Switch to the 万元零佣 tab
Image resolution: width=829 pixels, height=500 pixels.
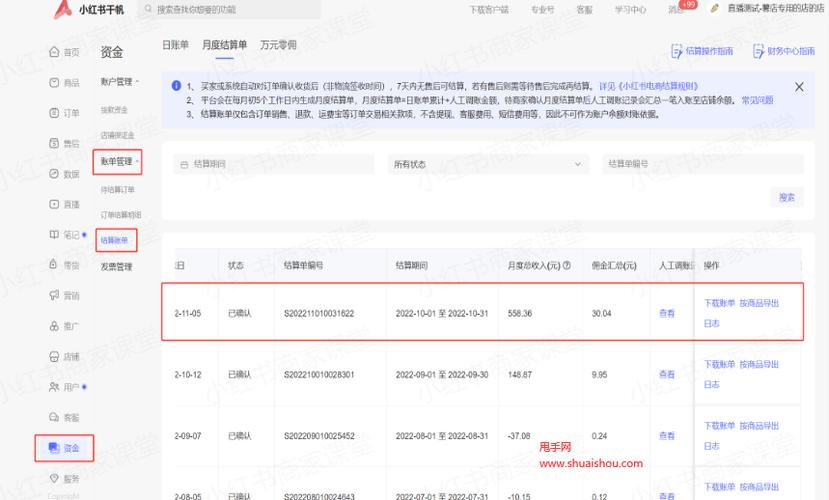pos(276,45)
